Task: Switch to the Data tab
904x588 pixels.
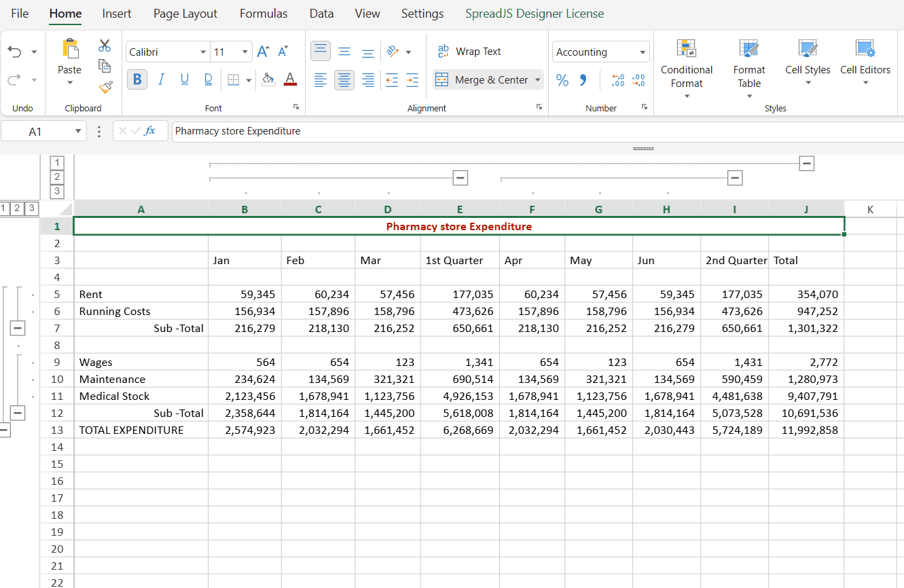Action: point(321,14)
